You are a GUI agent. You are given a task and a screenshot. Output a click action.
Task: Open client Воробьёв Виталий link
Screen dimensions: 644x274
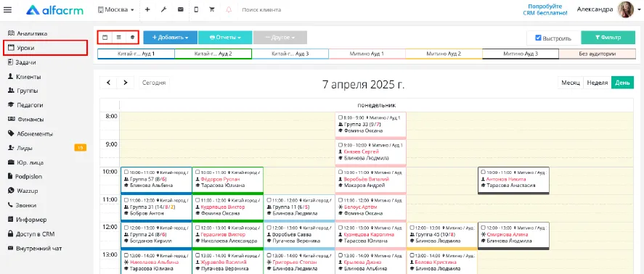click(367, 179)
